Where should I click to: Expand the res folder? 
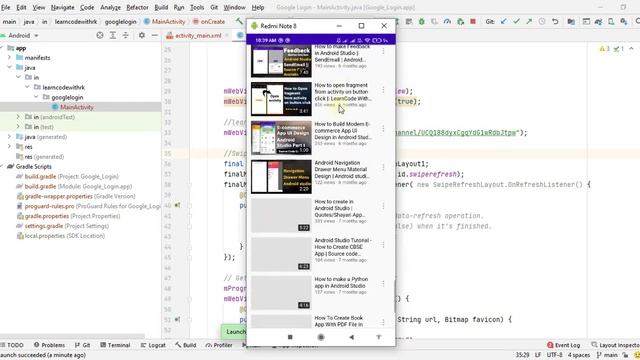click(9, 147)
